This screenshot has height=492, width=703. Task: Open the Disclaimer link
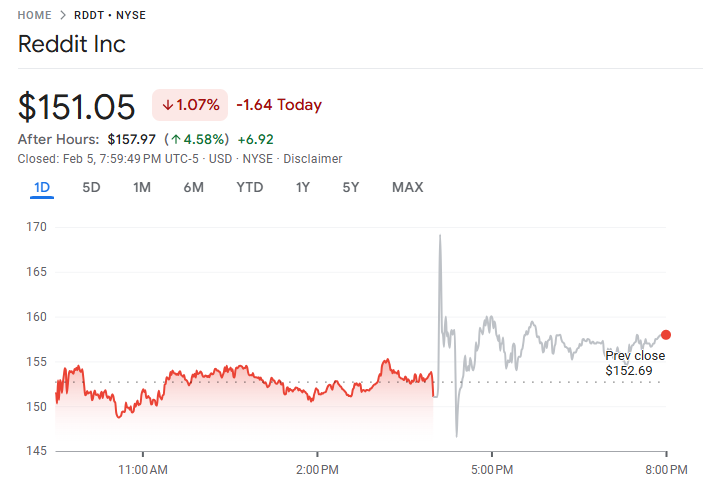point(313,159)
